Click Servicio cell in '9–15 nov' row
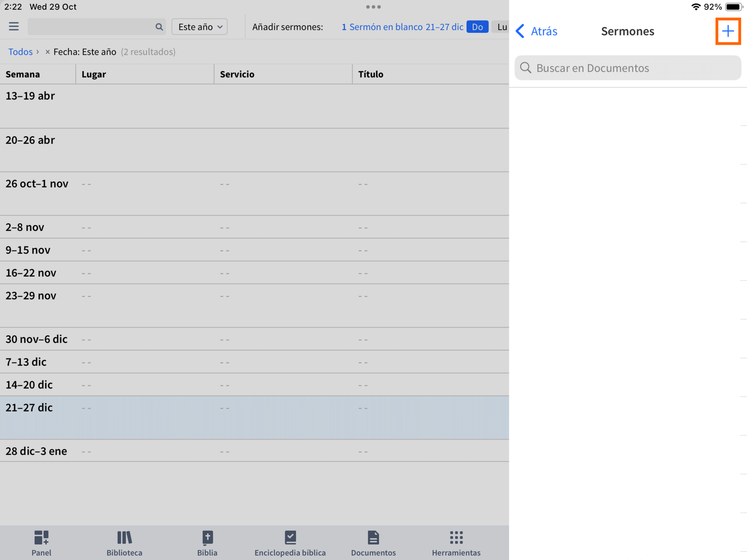The height and width of the screenshot is (560, 747). click(x=283, y=250)
